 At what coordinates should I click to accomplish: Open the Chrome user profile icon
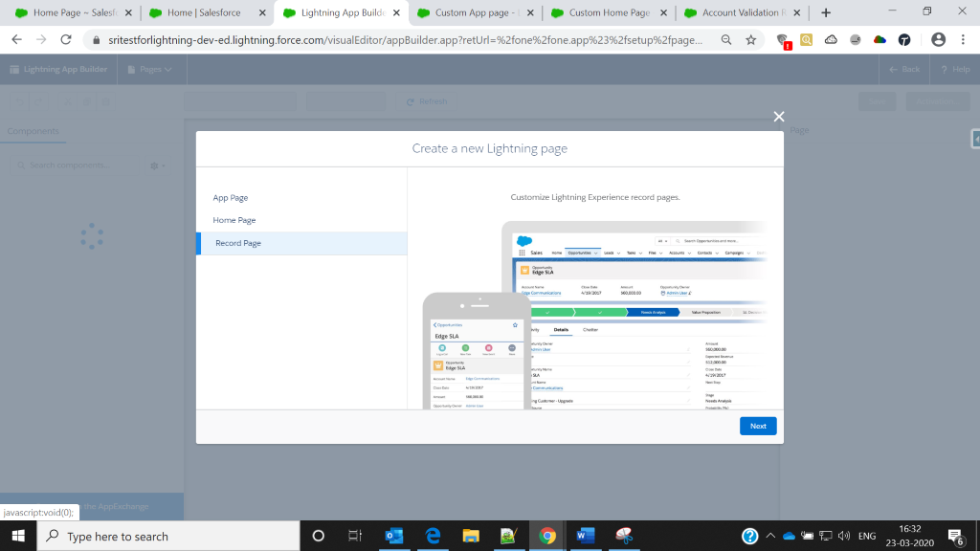click(938, 40)
